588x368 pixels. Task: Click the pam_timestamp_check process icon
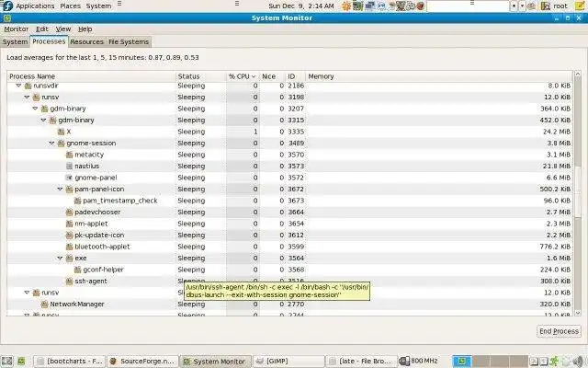pos(77,201)
